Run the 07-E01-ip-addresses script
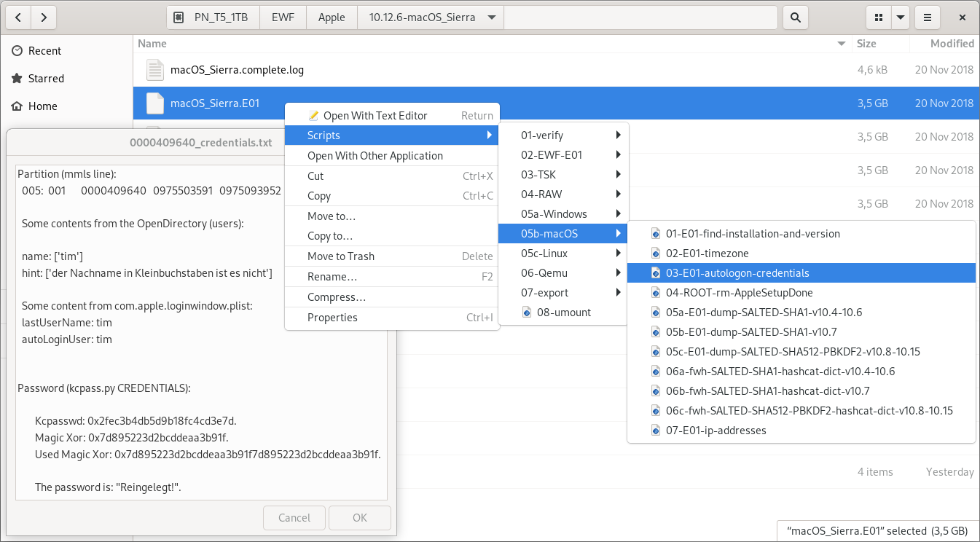This screenshot has width=980, height=542. coord(801,431)
